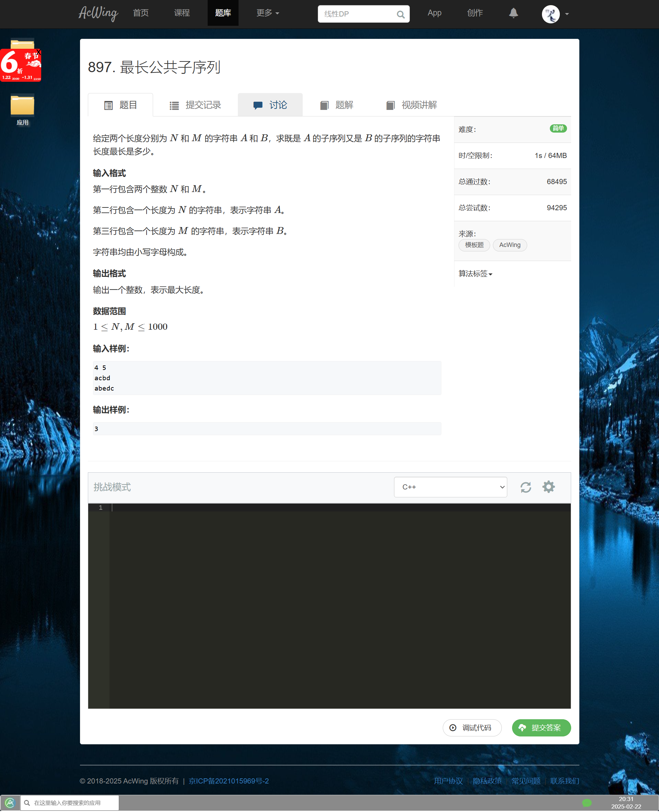Click the 897. 最长公共子序列 title
Screen dimensions: 659x812
[154, 67]
